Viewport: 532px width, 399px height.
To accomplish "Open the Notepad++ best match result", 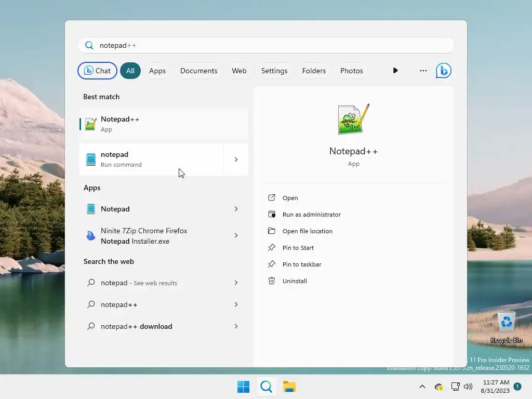I will tap(164, 124).
